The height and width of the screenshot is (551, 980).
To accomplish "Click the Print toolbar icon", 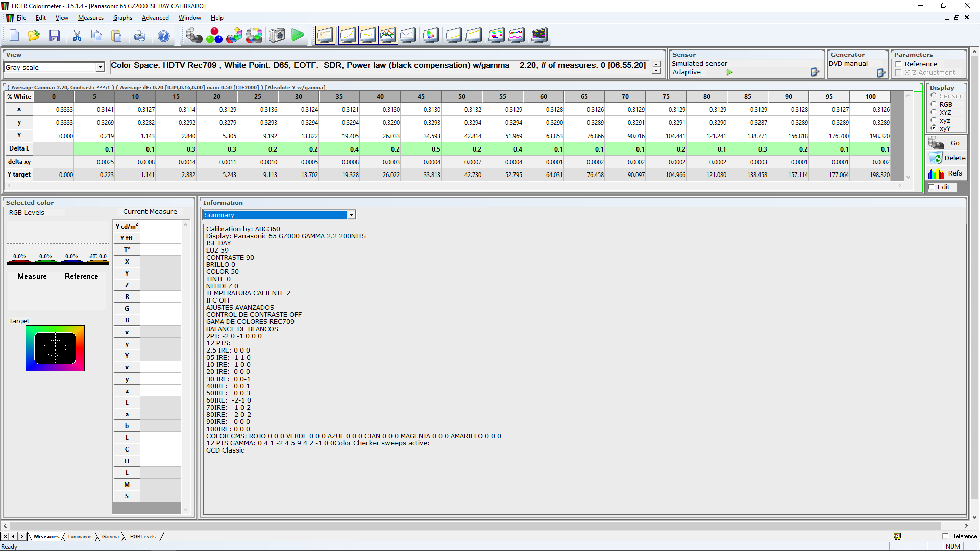I will click(x=139, y=36).
